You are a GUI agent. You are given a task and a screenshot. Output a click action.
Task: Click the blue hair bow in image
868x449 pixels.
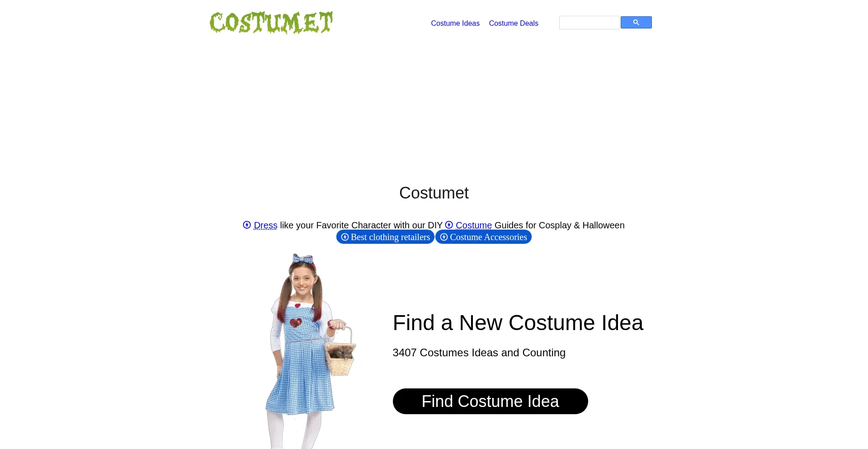click(x=303, y=259)
